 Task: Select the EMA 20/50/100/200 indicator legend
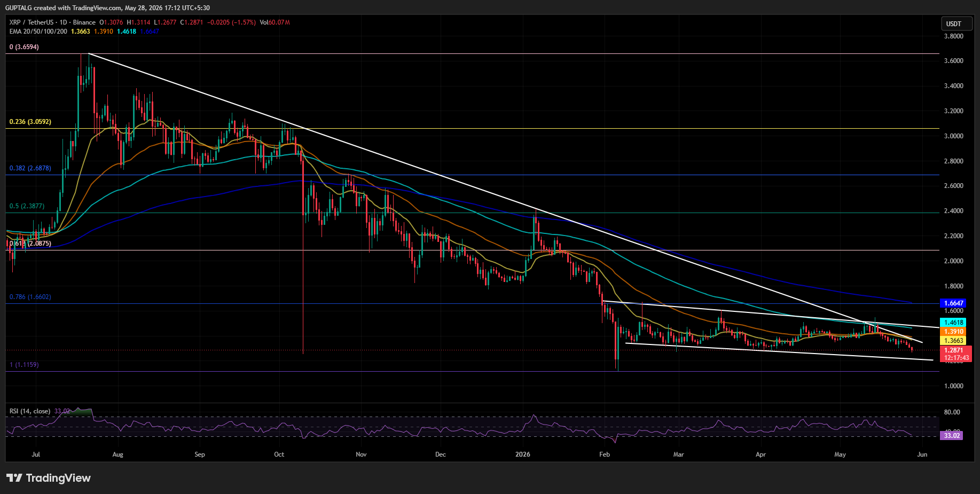tap(38, 32)
